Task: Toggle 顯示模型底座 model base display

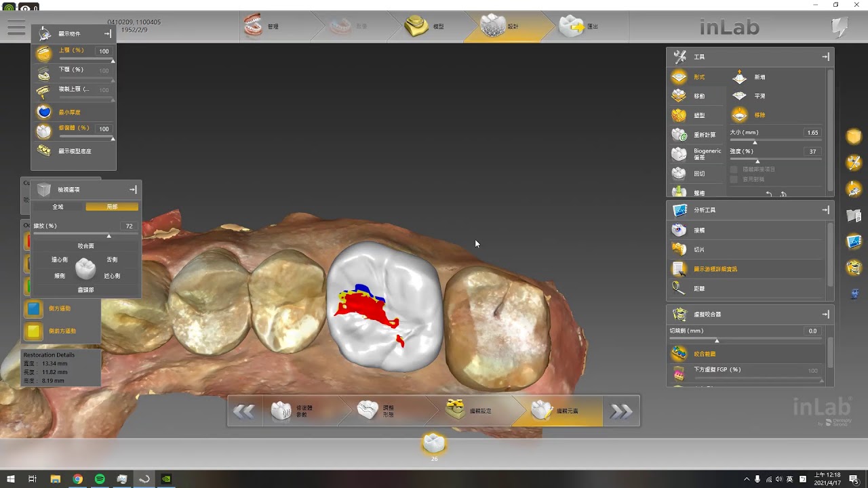Action: coord(43,150)
